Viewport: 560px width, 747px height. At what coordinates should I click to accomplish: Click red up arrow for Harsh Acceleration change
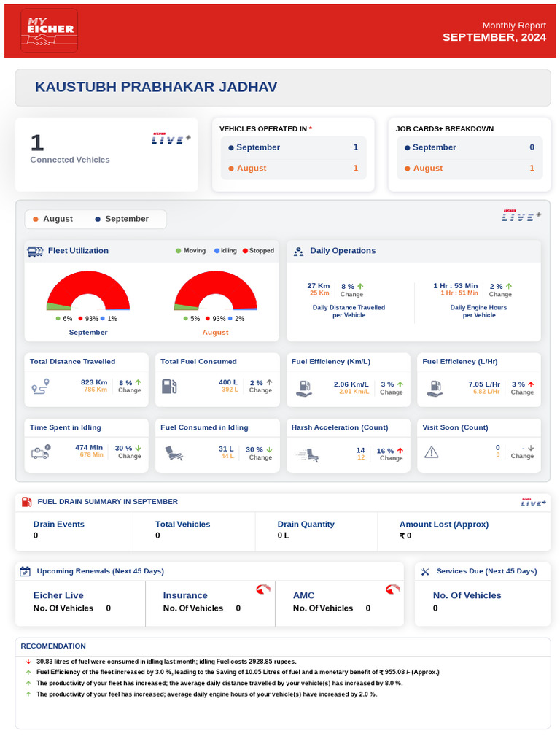coord(400,451)
